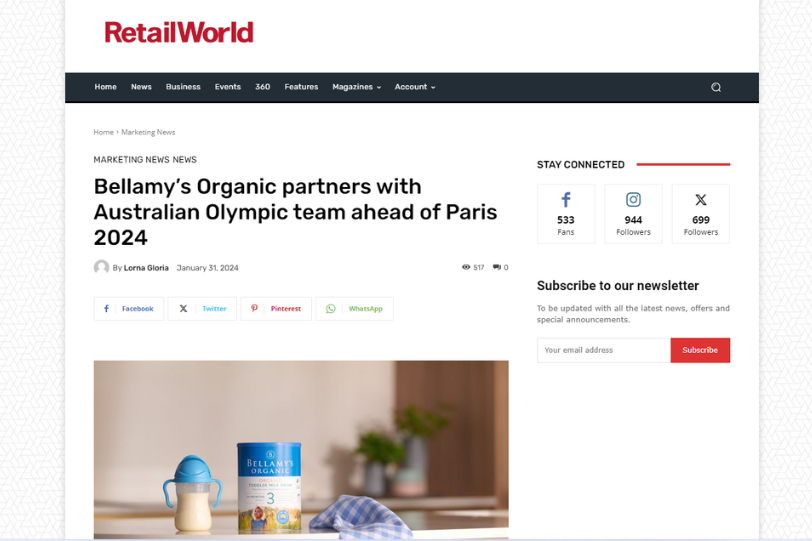
Task: Open the X followers icon in sidebar
Action: point(701,200)
